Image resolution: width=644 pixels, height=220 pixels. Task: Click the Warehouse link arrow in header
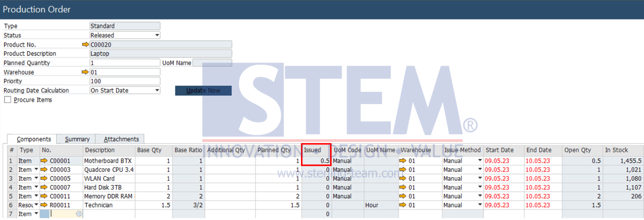86,72
